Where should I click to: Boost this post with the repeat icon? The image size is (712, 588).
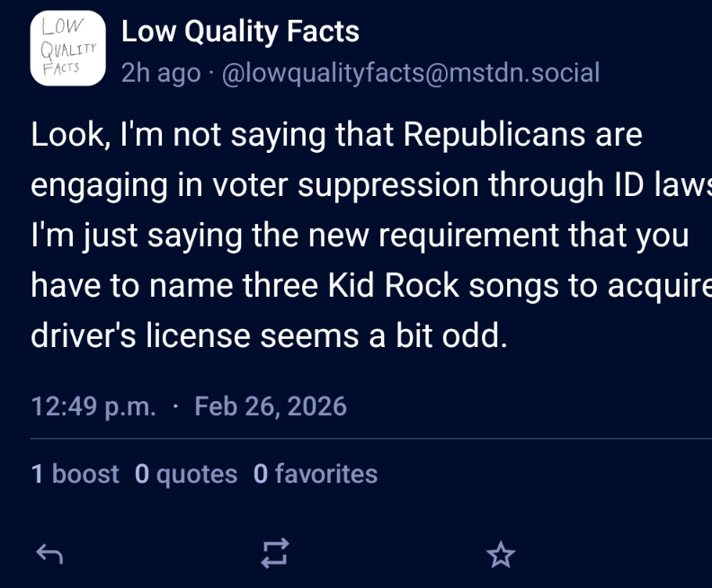(275, 555)
